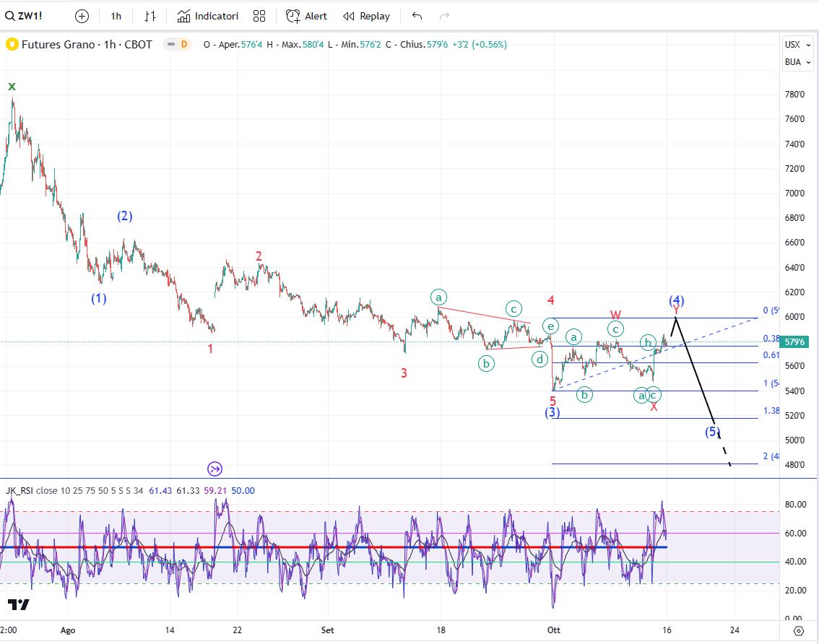The width and height of the screenshot is (819, 644).
Task: Select the red W wave label
Action: click(x=616, y=315)
